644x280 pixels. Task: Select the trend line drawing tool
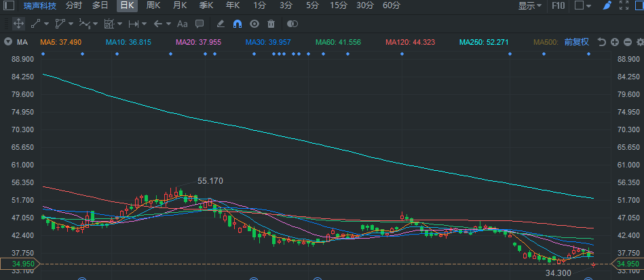(x=35, y=24)
